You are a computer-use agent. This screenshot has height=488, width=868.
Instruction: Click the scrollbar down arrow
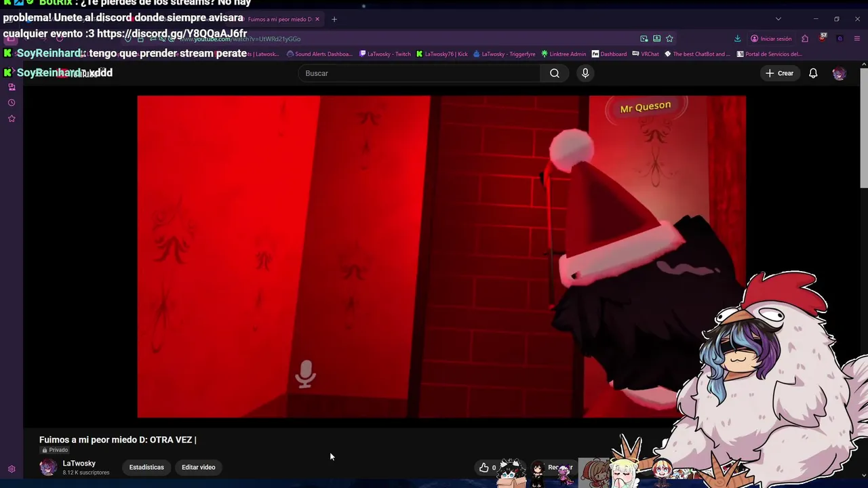pyautogui.click(x=864, y=475)
